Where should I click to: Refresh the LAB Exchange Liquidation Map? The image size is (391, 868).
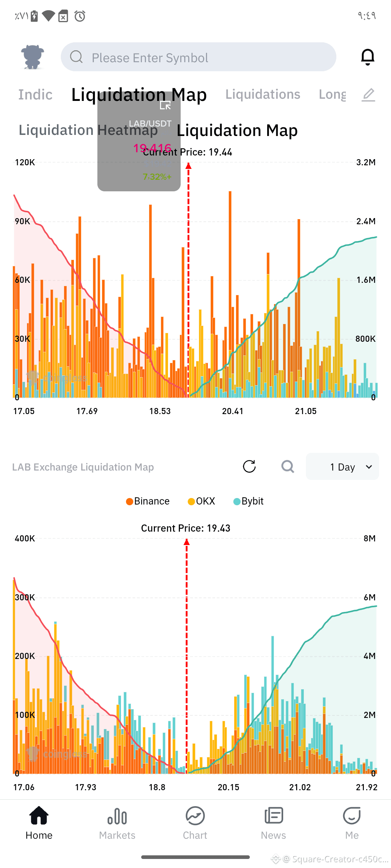(249, 467)
